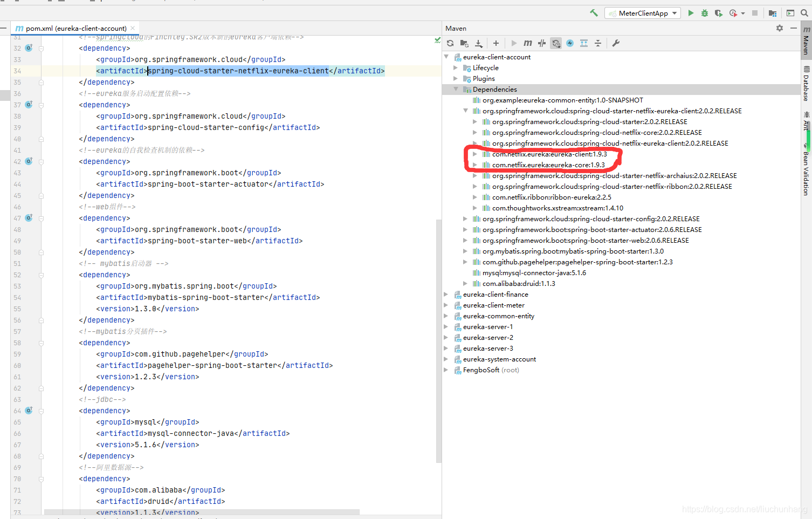The width and height of the screenshot is (812, 519).
Task: Fold the dependency block at line 52
Action: point(41,275)
